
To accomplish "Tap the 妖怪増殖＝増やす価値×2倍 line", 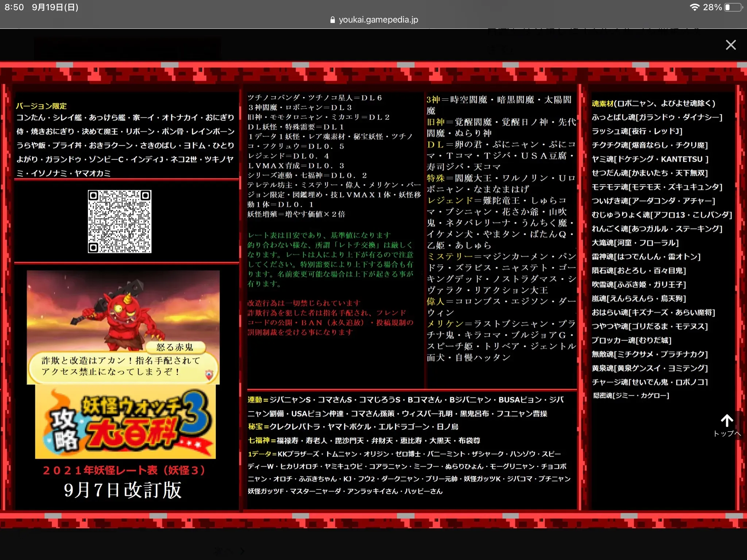I will [296, 214].
